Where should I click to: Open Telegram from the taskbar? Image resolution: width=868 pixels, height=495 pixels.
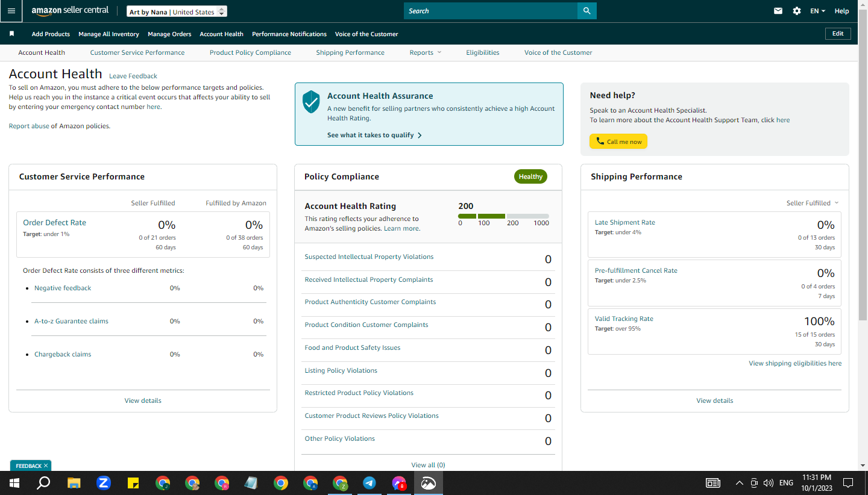(x=370, y=483)
